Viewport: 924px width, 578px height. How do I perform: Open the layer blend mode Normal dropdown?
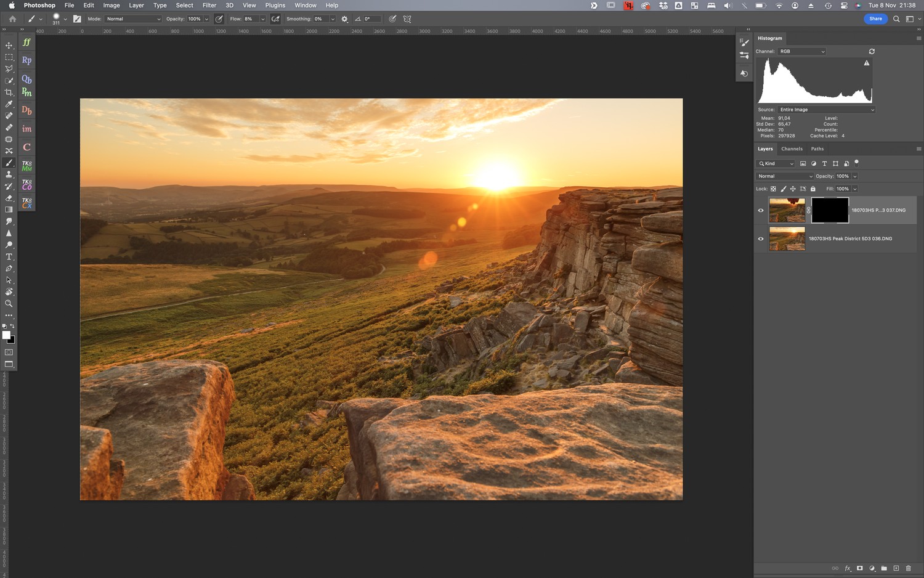[785, 176]
